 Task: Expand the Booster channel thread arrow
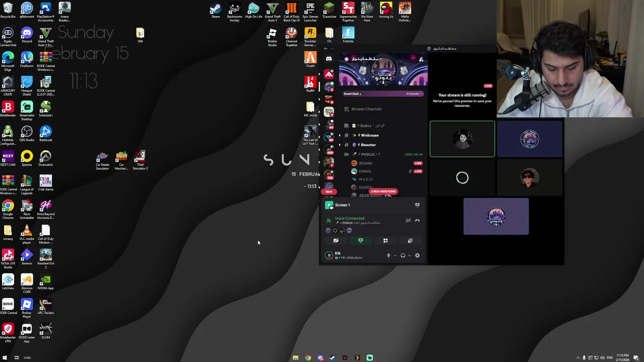pyautogui.click(x=340, y=145)
